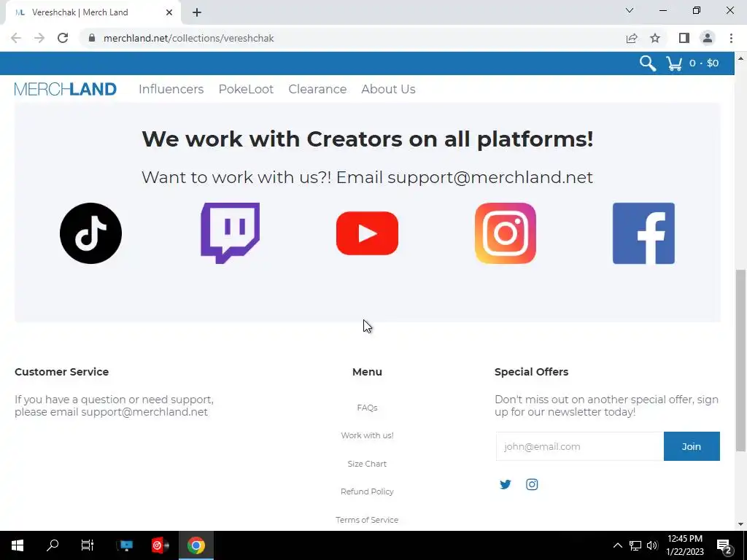747x560 pixels.
Task: Open the volume tray icon
Action: pos(652,545)
